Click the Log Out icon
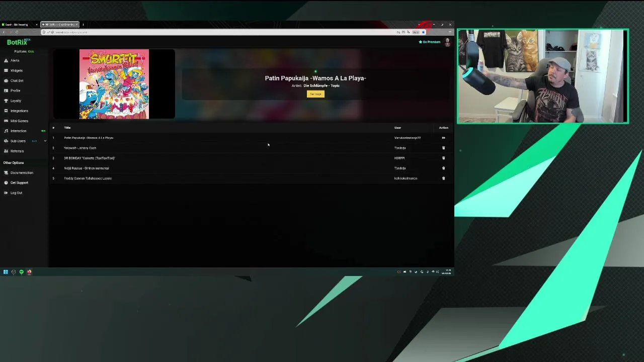Image resolution: width=644 pixels, height=362 pixels. tap(6, 193)
